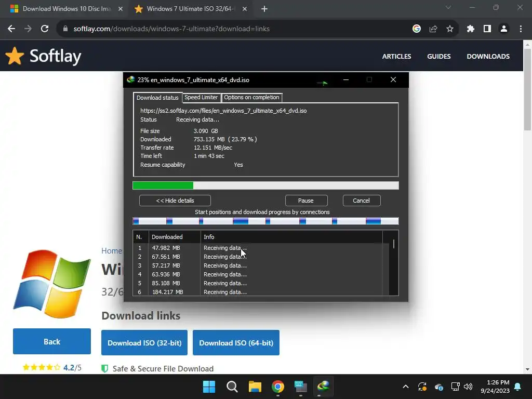Click the browser forward arrow

[28, 29]
